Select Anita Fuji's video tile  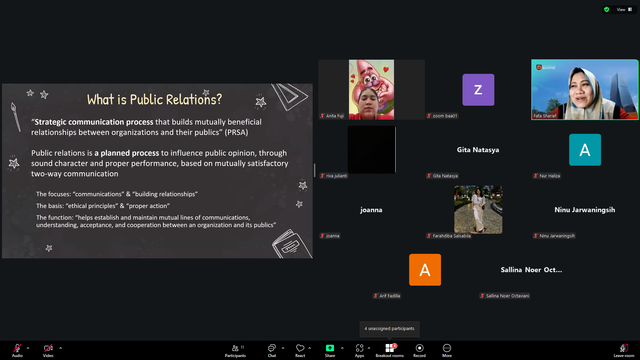[371, 89]
